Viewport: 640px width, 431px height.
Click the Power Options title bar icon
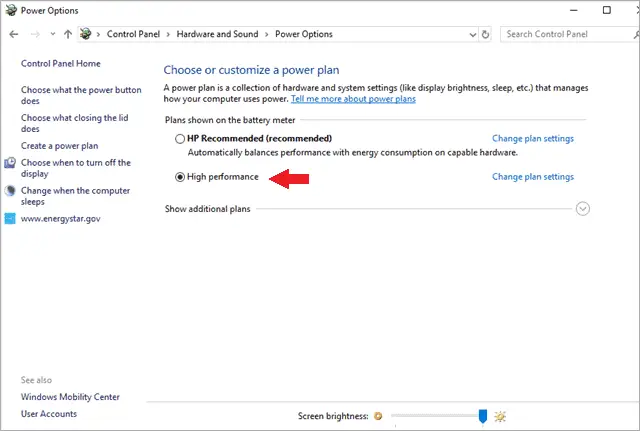tap(11, 10)
